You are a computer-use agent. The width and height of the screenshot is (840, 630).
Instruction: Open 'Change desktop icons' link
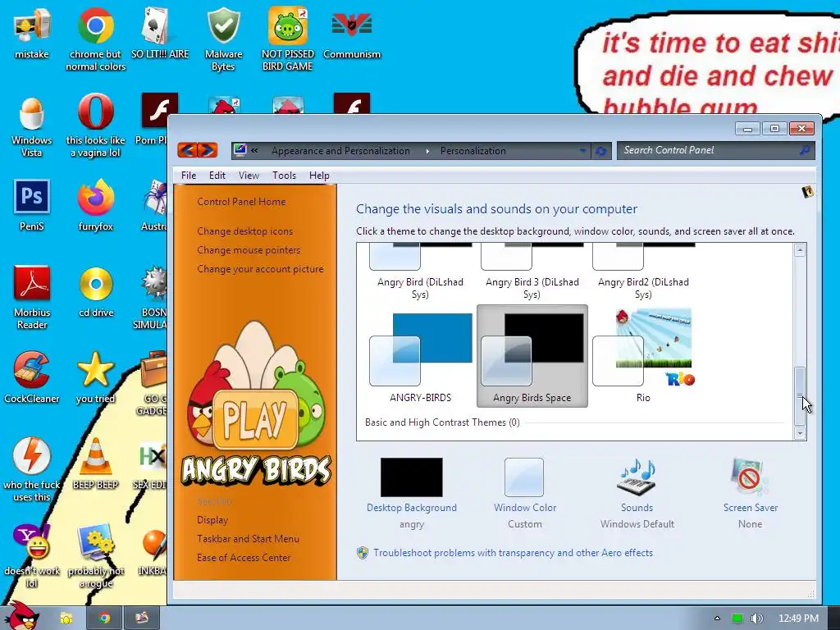pos(244,231)
